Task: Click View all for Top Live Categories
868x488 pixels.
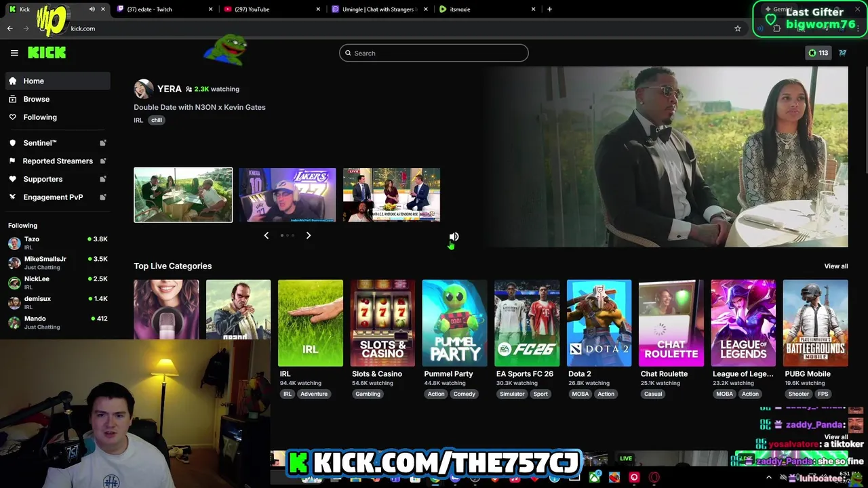Action: click(835, 266)
